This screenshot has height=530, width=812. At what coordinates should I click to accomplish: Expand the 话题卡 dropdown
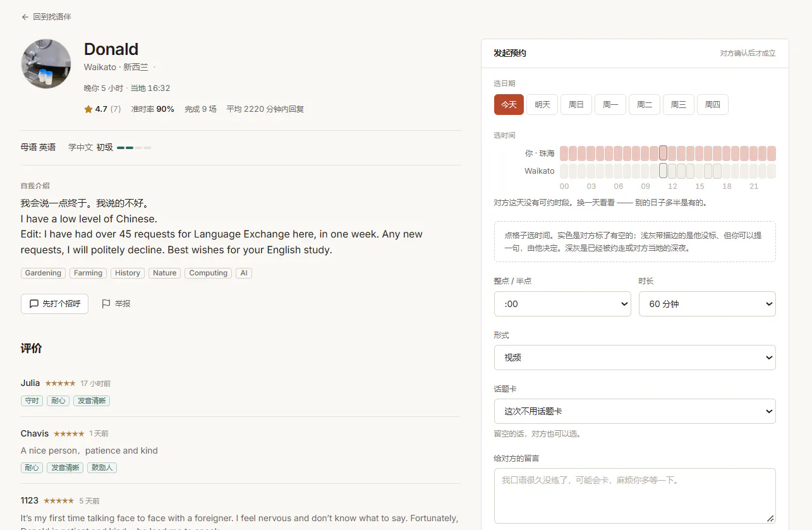tap(635, 411)
